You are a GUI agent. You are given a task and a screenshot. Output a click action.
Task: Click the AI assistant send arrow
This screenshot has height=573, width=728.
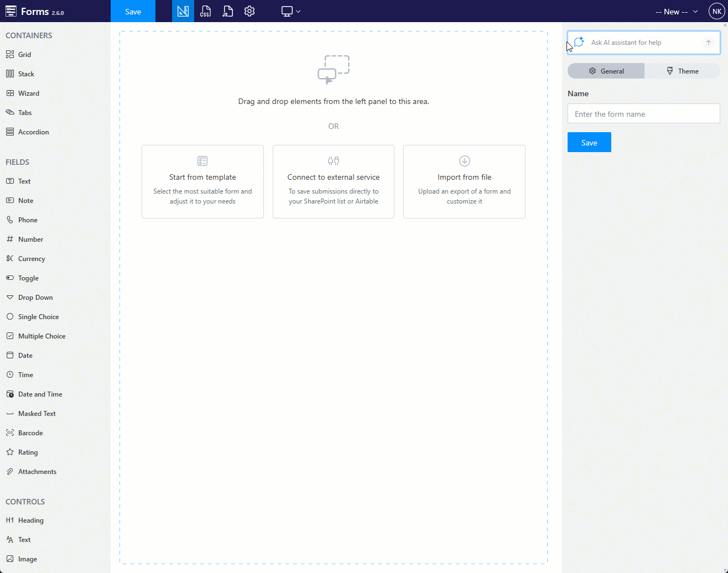click(x=708, y=43)
